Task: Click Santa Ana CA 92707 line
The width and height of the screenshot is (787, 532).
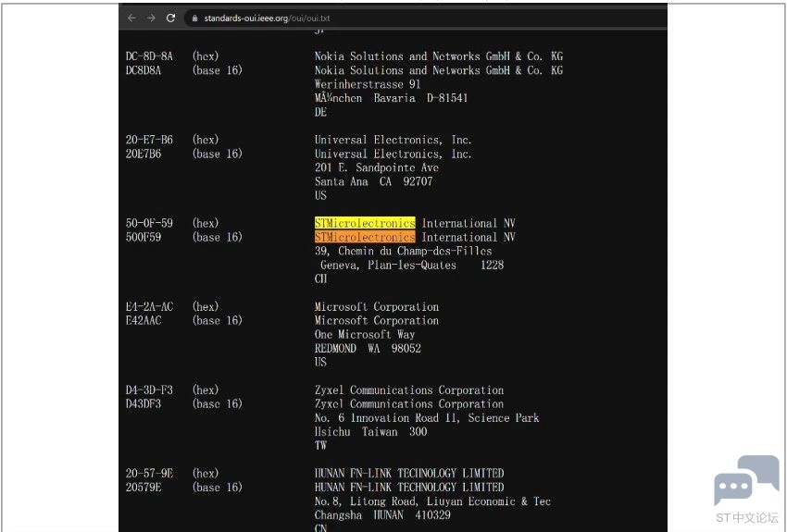Action: [373, 181]
